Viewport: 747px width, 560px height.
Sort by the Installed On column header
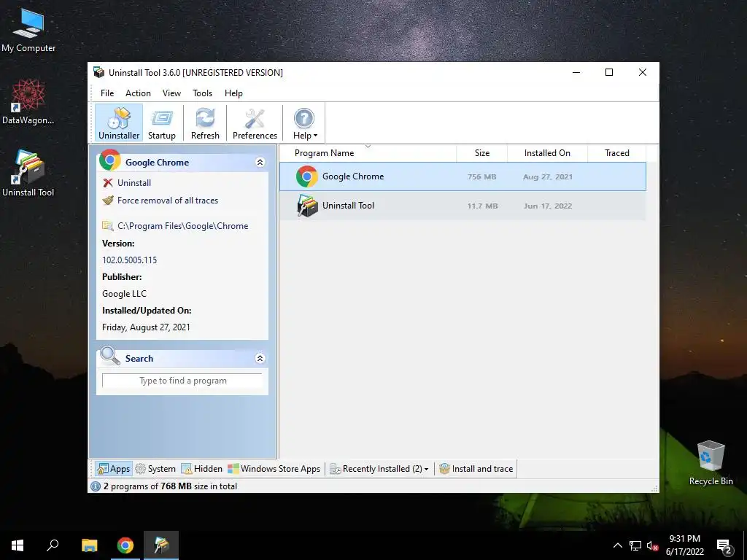(547, 153)
